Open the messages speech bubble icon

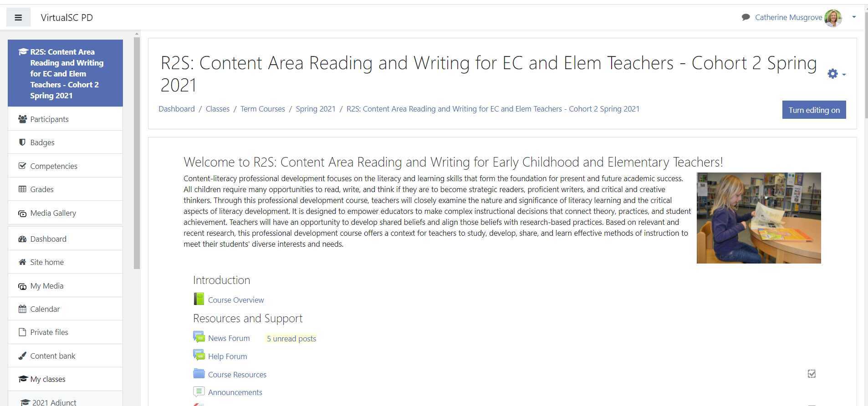coord(745,17)
